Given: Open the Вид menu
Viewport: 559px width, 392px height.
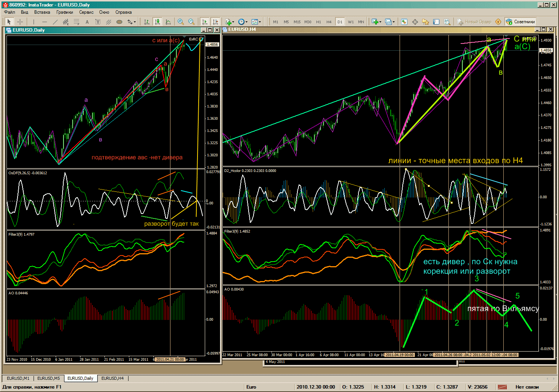Looking at the screenshot, I should click(24, 12).
